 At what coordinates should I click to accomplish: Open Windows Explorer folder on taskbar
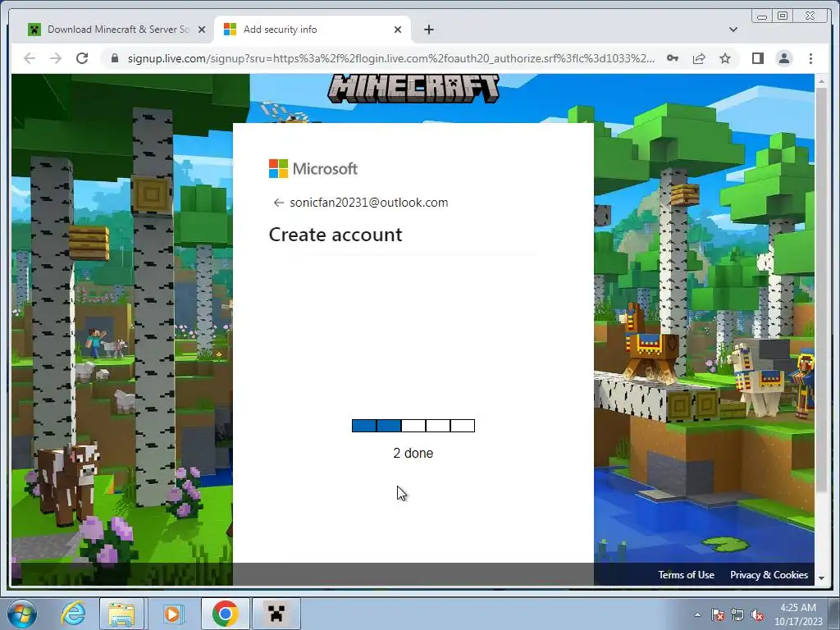point(121,614)
